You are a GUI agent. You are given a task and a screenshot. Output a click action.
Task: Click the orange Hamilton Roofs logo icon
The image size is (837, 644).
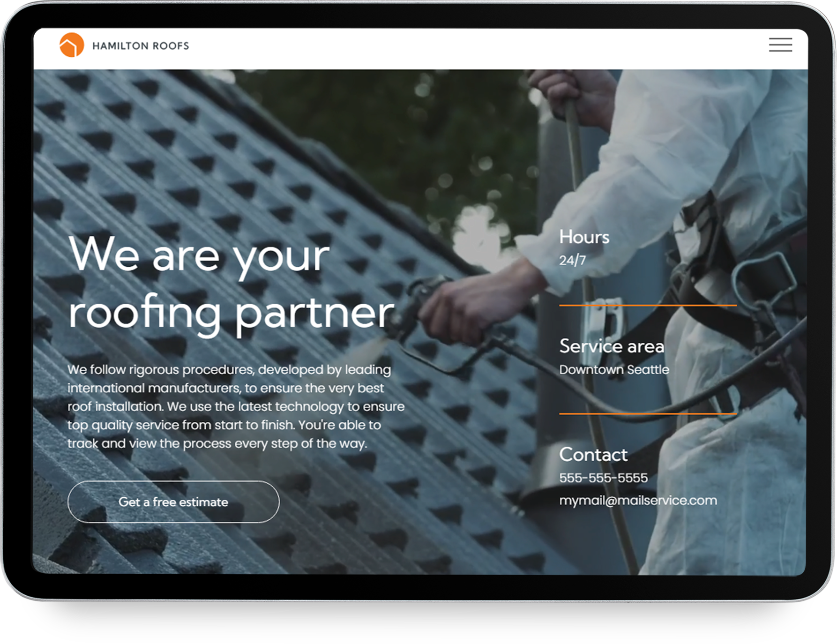coord(72,45)
